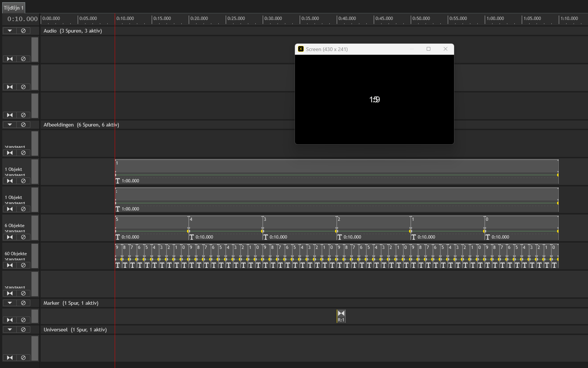Click bowtie icon on first empty Afbeeldingen track
Screen dimensions: 588x368
pos(10,153)
